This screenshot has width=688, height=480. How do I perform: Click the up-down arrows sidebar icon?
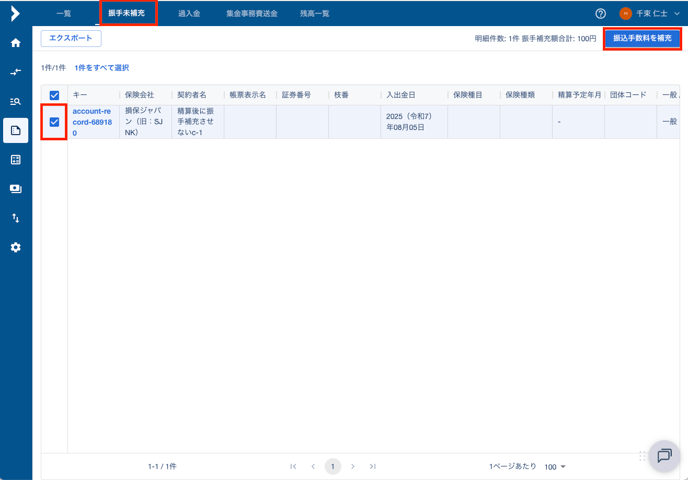[15, 218]
